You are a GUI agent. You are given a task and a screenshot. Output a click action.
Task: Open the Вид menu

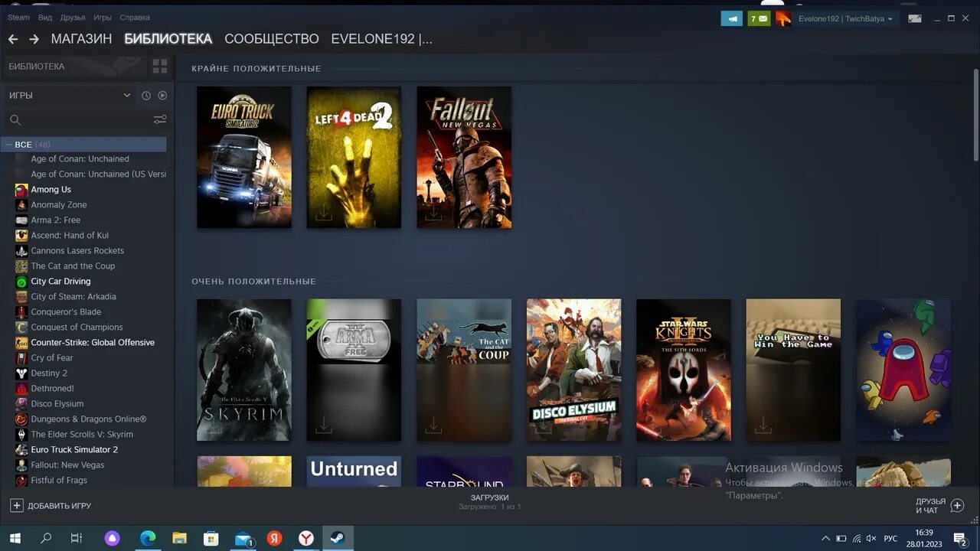[45, 18]
